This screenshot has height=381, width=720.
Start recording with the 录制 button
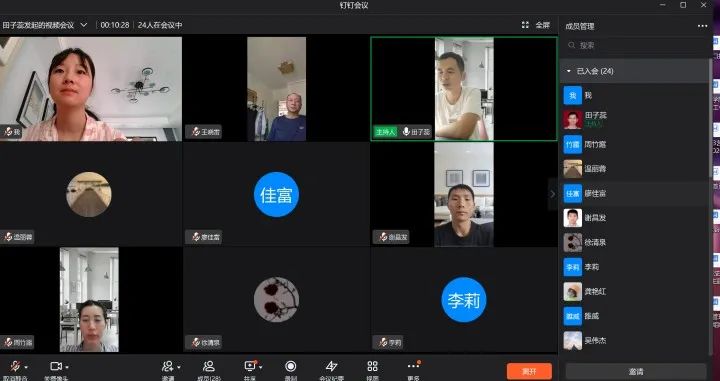point(291,366)
